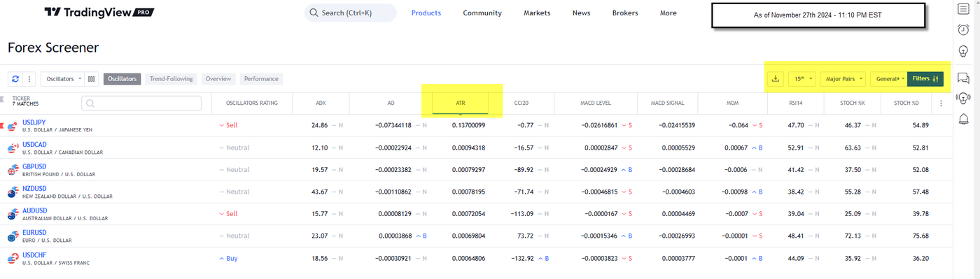Toggle the red flag on USDJPY row

[2, 126]
